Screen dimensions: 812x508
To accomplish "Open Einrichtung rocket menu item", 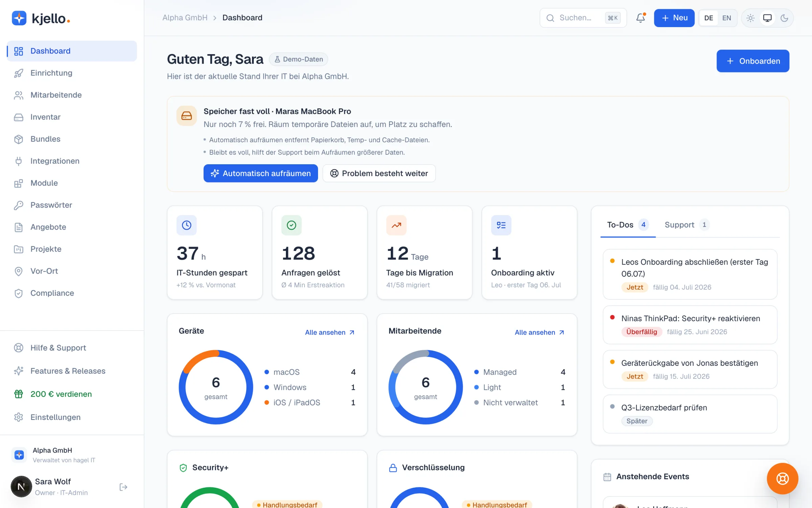I will click(72, 73).
